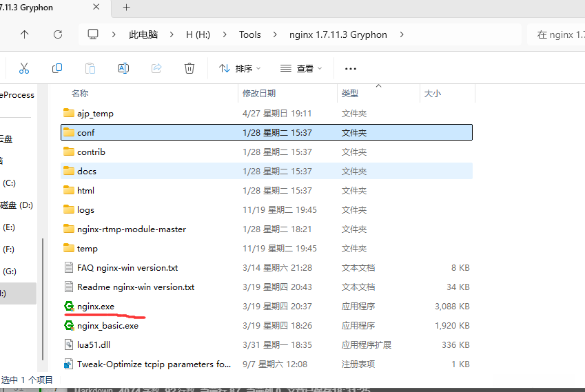Viewport: 585px width, 392px height.
Task: Select the eProcess item in sidebar
Action: pyautogui.click(x=17, y=95)
